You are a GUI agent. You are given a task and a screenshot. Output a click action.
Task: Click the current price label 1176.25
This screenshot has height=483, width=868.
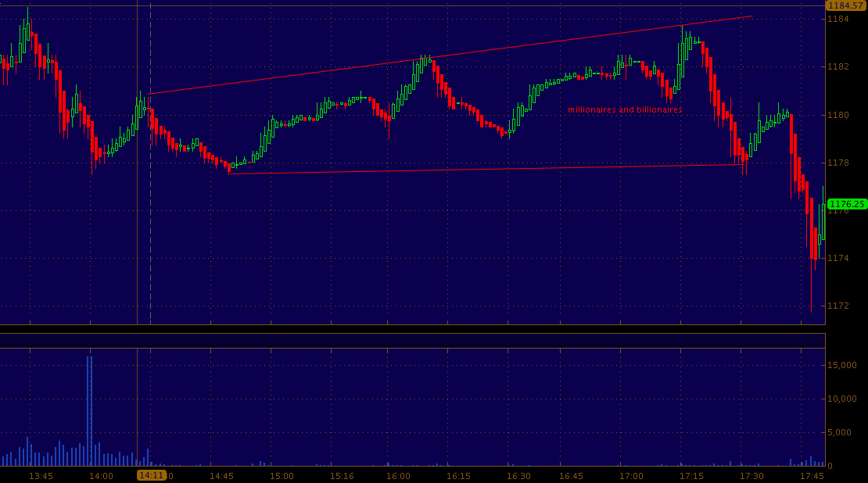847,204
